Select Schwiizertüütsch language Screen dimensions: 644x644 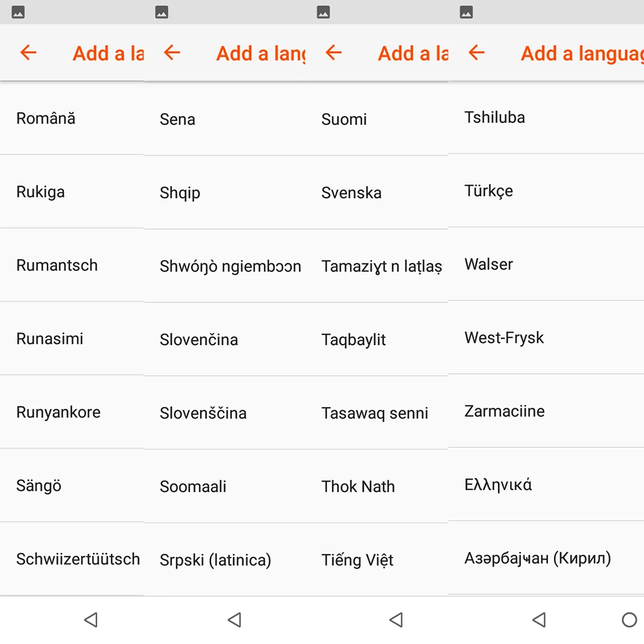[x=72, y=558]
